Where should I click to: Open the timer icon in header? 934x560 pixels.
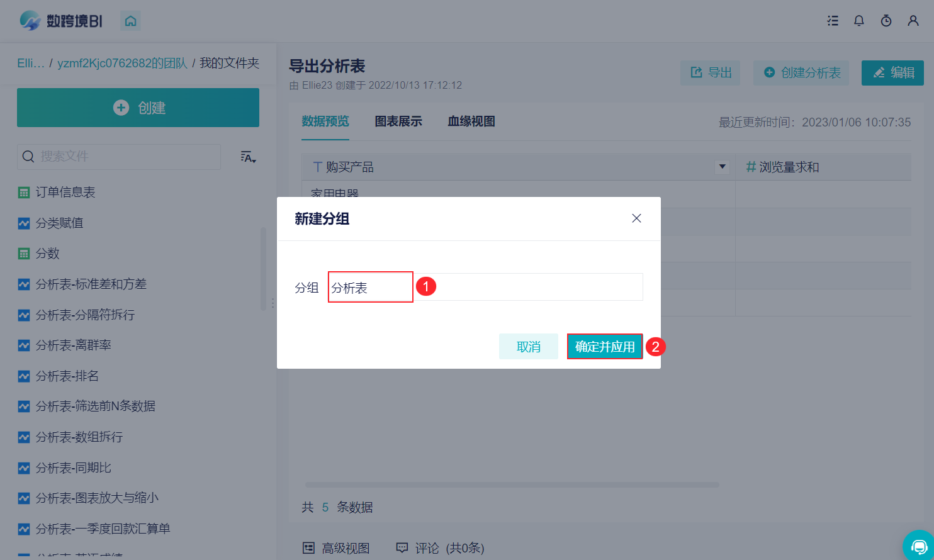[x=886, y=21]
